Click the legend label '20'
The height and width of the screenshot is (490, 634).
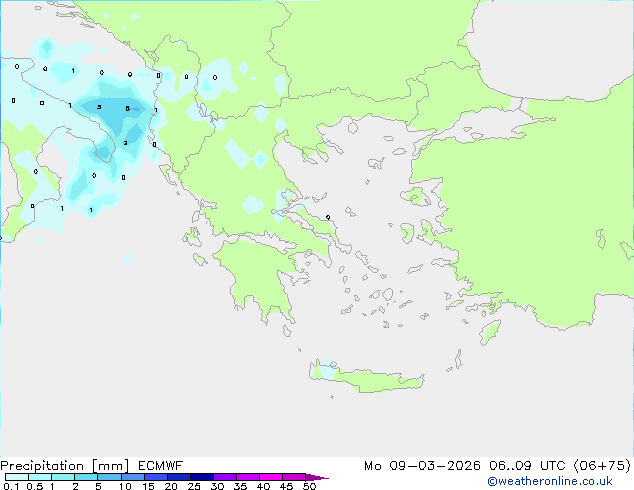coord(171,486)
